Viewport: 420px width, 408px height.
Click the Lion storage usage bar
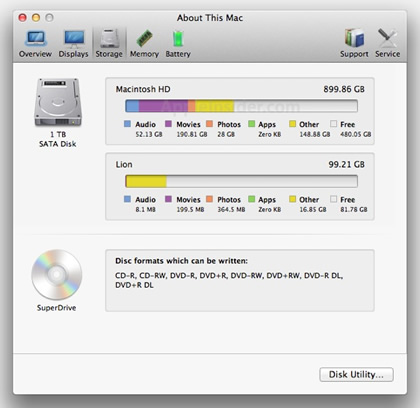[241, 181]
